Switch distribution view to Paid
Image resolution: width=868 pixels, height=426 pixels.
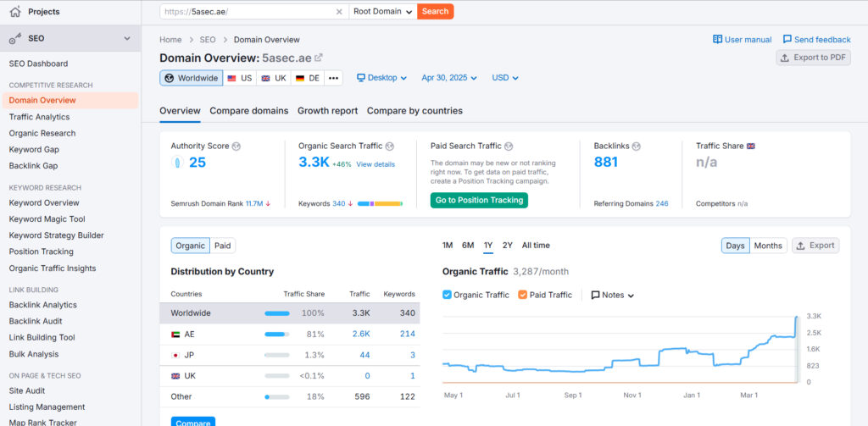pyautogui.click(x=223, y=246)
